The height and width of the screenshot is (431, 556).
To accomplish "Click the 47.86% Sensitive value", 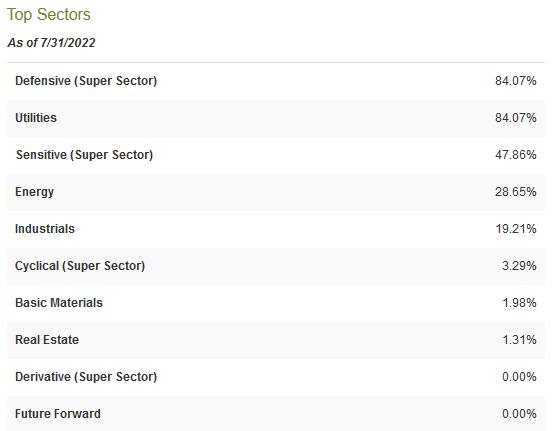I will pos(516,155).
